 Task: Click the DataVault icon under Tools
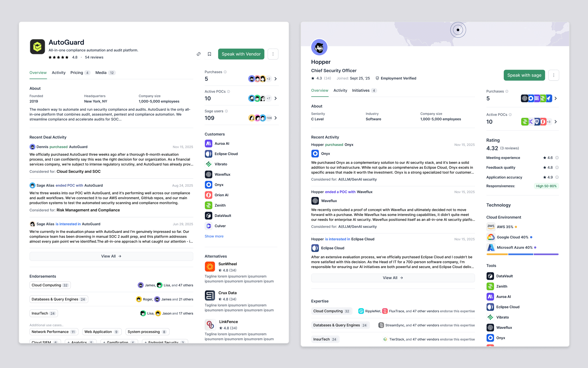[490, 276]
